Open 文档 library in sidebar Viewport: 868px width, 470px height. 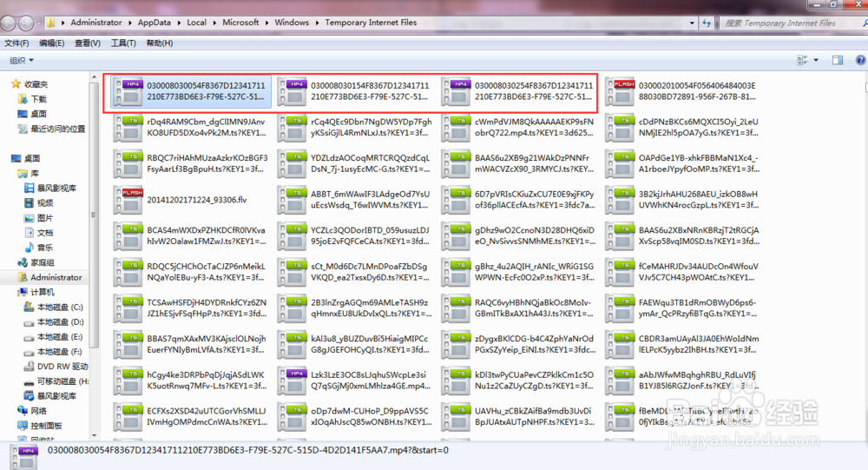39,233
